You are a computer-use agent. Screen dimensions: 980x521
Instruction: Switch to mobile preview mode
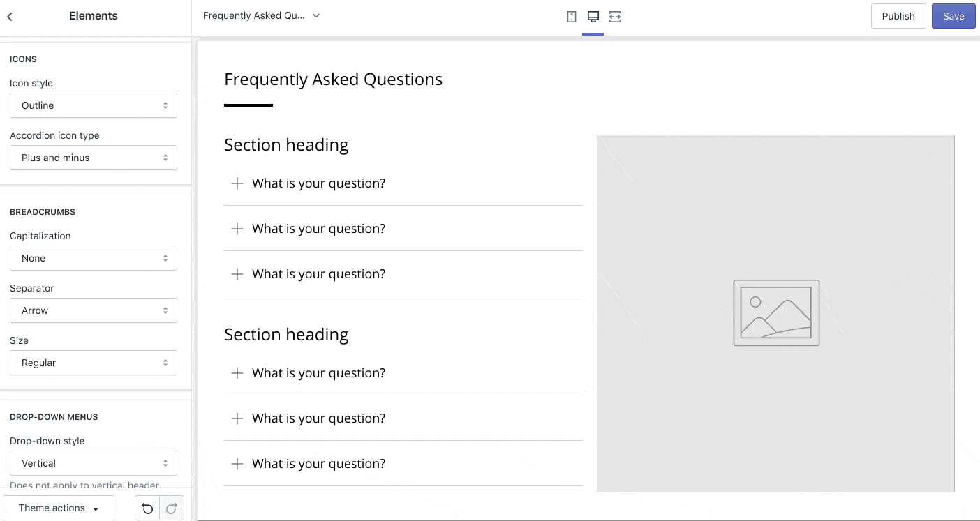pos(572,15)
